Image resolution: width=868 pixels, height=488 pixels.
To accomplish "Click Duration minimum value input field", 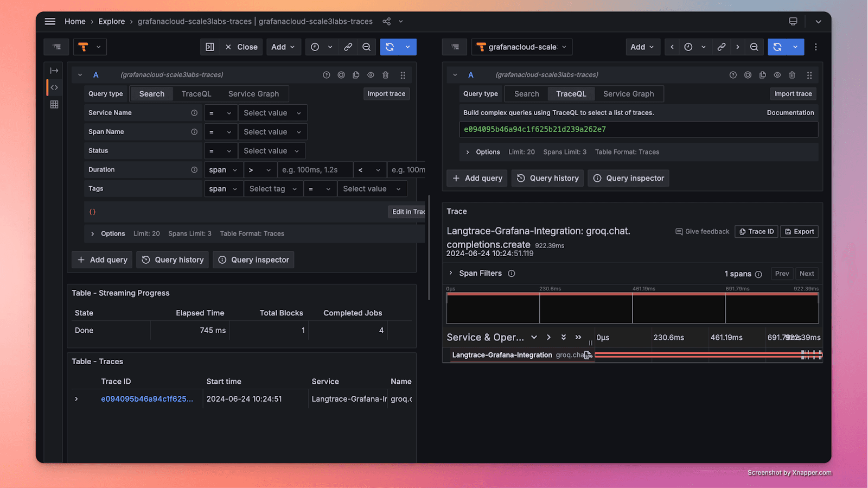I will coord(315,170).
